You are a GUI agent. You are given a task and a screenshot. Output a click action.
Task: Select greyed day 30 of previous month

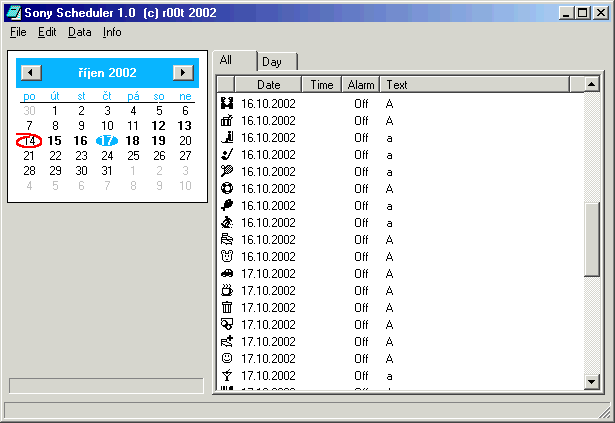tap(29, 111)
